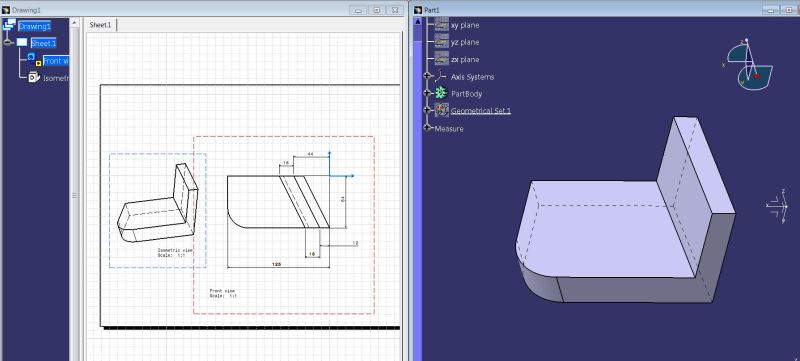Viewport: 800px width, 361px height.
Task: Click the xyz axis triad in Part1
Action: coord(778,206)
